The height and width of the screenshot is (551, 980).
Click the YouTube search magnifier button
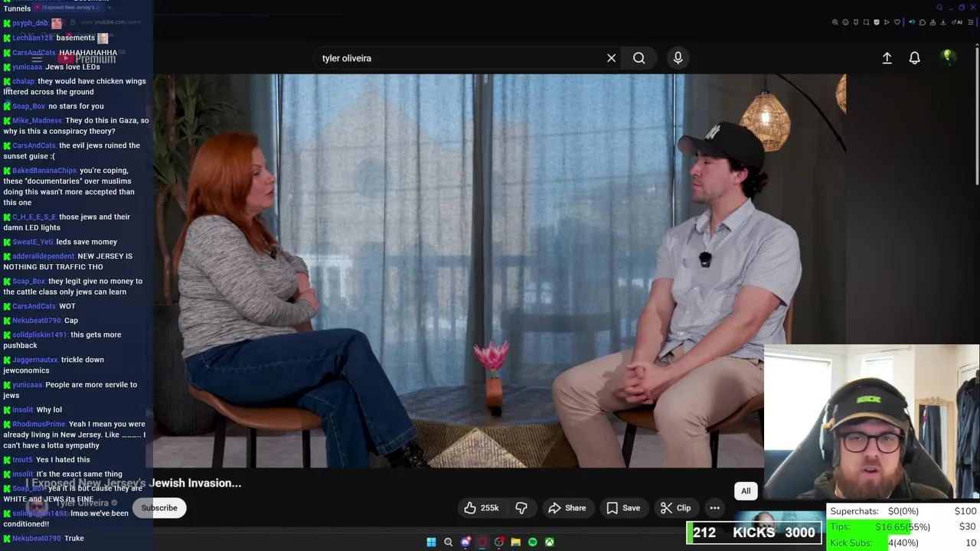click(x=639, y=58)
